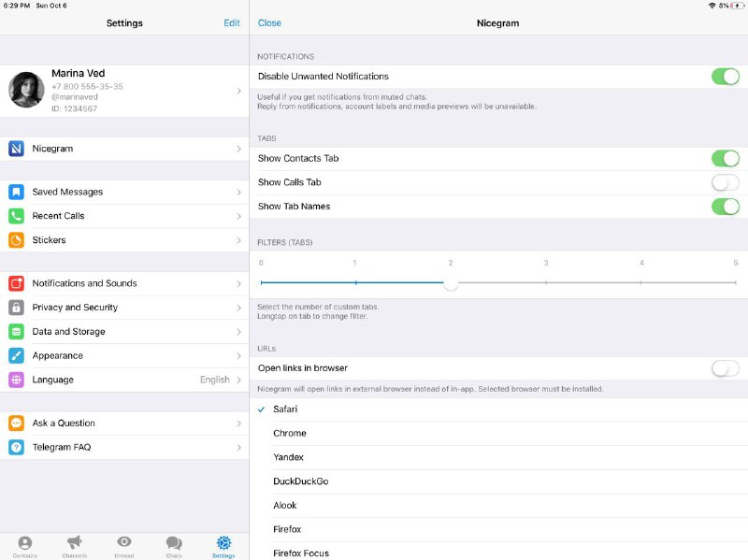Image resolution: width=748 pixels, height=560 pixels.
Task: Select Chrome as browser
Action: click(498, 433)
